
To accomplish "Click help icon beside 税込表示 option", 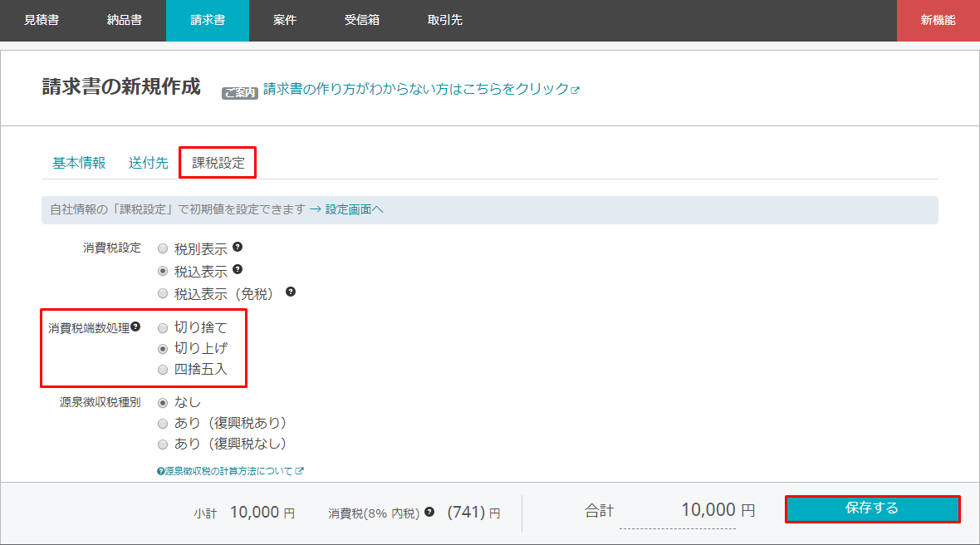I will click(x=238, y=269).
